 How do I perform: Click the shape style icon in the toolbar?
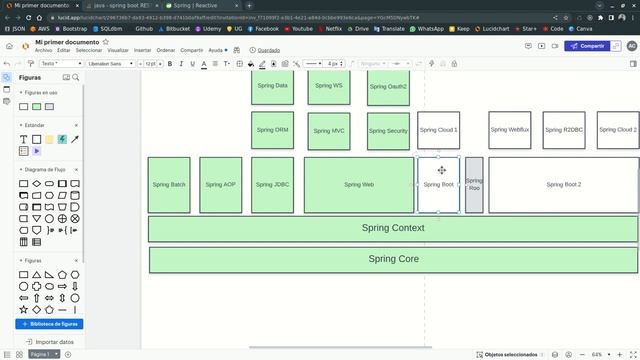coord(274,64)
